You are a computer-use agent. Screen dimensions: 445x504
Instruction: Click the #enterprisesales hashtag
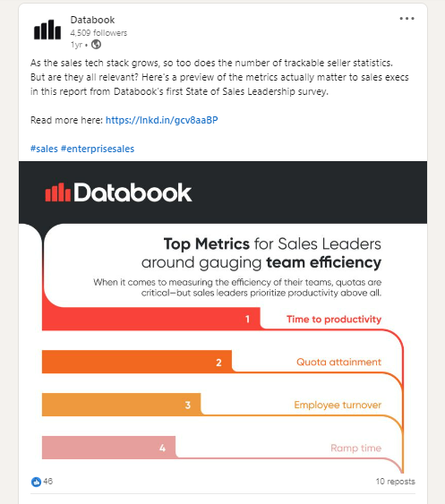pos(98,149)
